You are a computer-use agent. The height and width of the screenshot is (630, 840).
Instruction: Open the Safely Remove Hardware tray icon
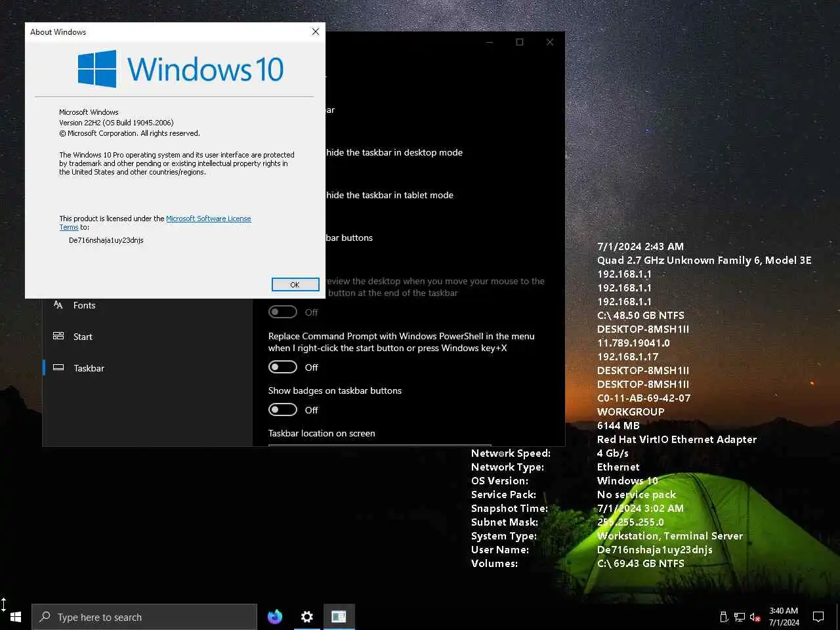pyautogui.click(x=724, y=617)
